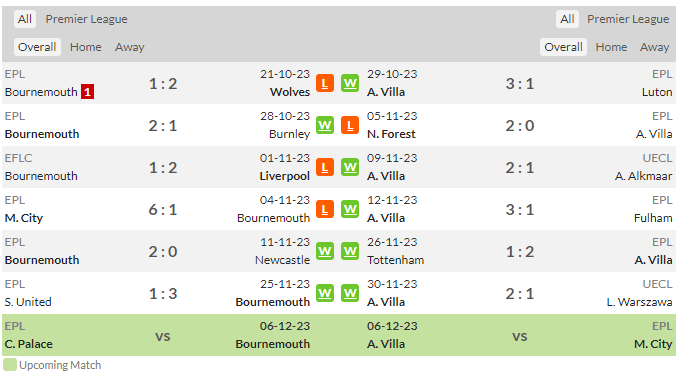Click the W badge for A. Villa vs Luton
This screenshot has height=378, width=680.
pyautogui.click(x=350, y=83)
